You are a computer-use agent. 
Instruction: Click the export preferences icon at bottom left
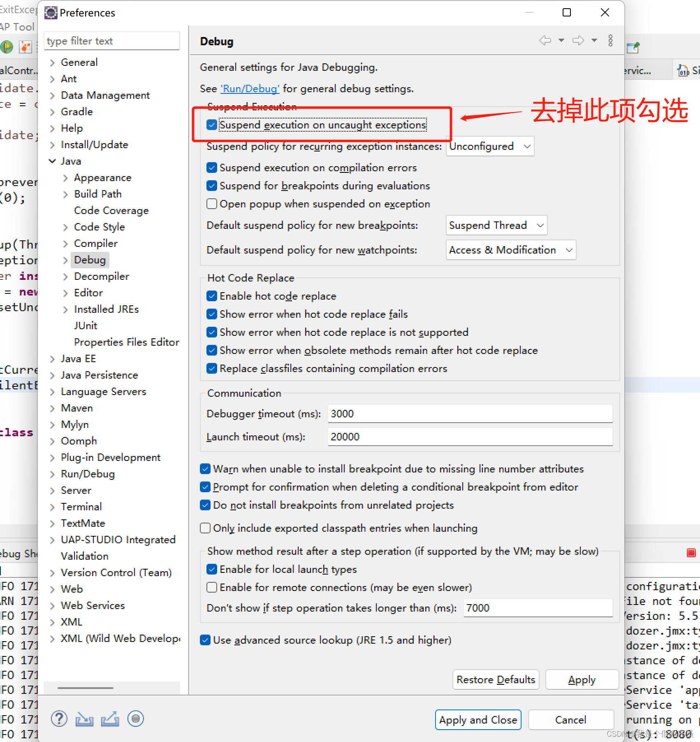(110, 719)
